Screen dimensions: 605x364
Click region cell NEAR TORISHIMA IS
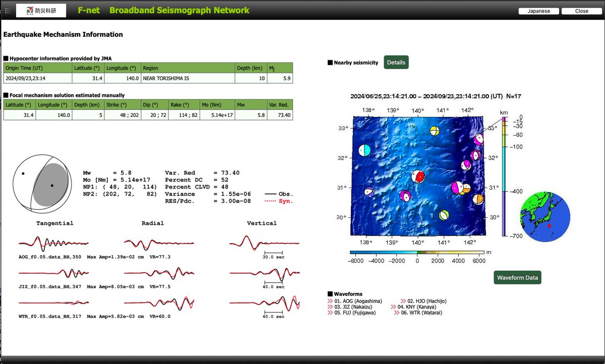pos(188,78)
